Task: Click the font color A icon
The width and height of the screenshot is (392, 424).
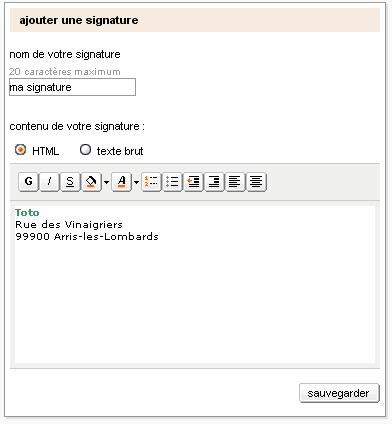Action: click(x=122, y=182)
